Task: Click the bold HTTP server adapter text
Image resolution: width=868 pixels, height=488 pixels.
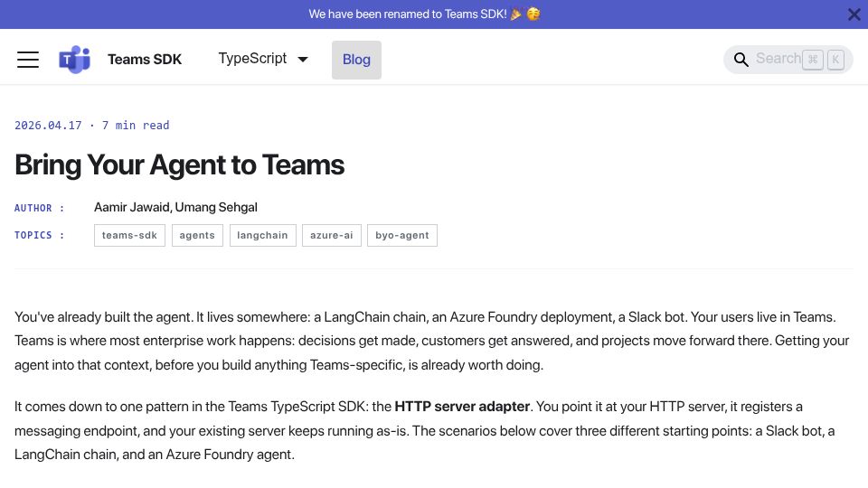Action: coord(462,407)
